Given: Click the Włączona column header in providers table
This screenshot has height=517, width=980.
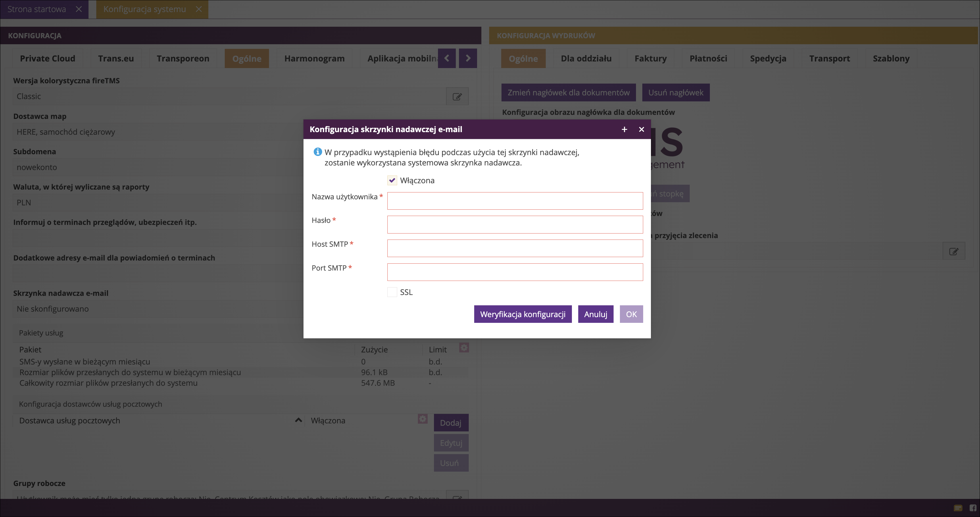Looking at the screenshot, I should (361, 420).
